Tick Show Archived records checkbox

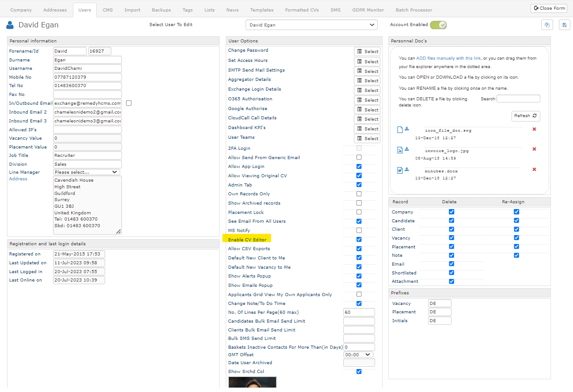tap(359, 203)
